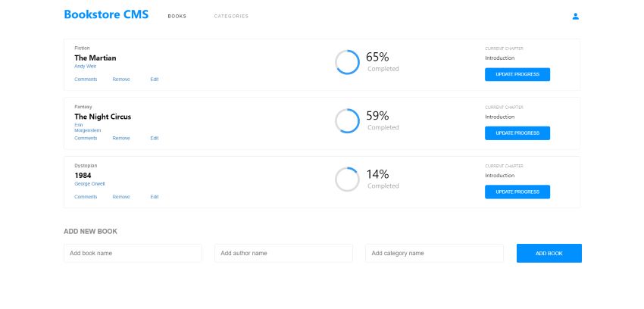Remove The Night Circus book
The height and width of the screenshot is (309, 644).
(x=121, y=139)
